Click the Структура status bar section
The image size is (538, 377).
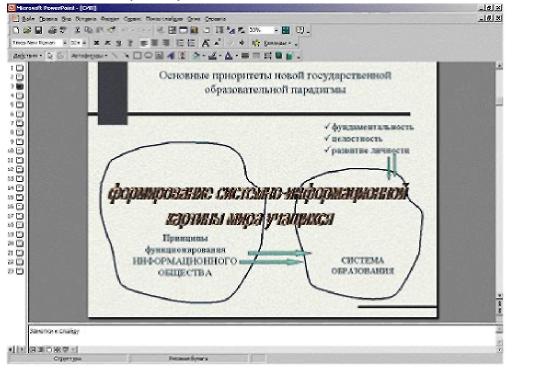pos(68,359)
